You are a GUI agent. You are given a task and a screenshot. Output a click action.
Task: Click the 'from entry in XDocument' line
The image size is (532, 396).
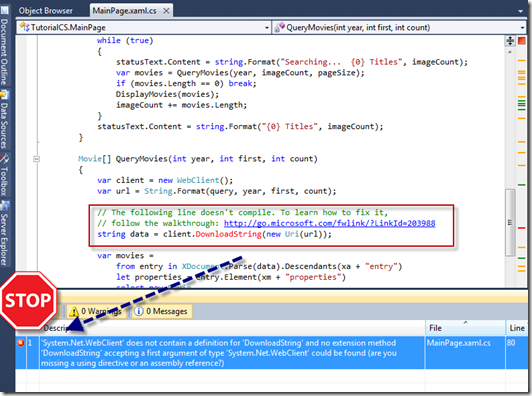[259, 266]
